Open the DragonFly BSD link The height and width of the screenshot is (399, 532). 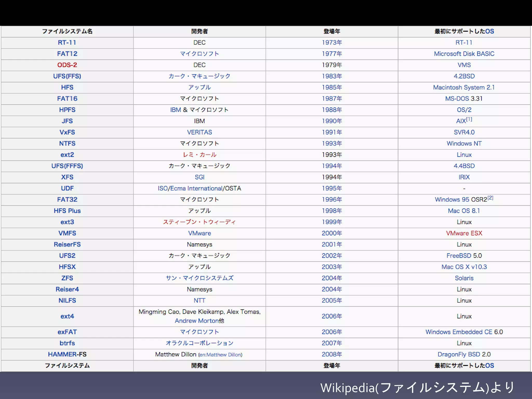(459, 354)
